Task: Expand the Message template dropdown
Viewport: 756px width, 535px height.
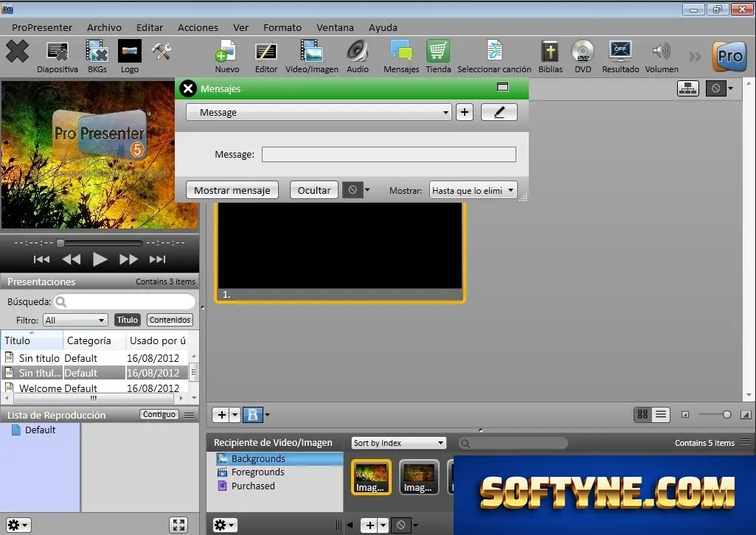Action: 319,112
